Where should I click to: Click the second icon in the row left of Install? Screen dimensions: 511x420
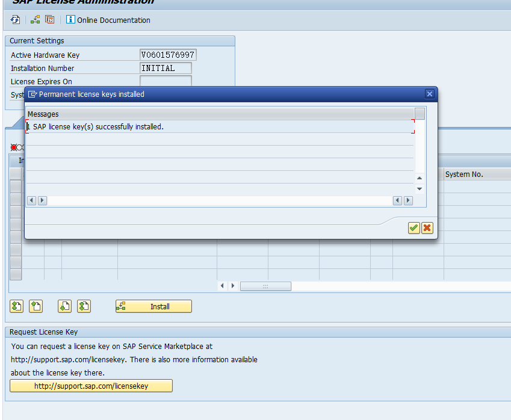(36, 306)
